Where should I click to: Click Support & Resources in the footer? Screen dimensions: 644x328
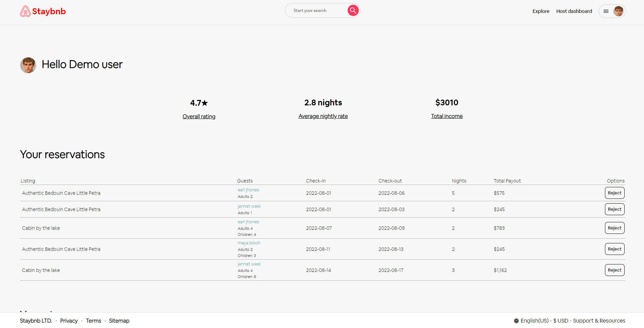click(599, 320)
